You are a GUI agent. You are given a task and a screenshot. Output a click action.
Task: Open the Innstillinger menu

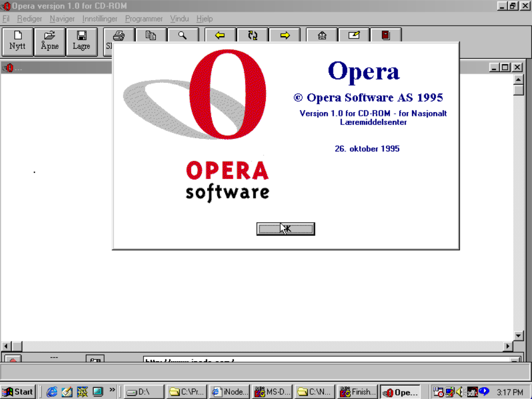[100, 19]
